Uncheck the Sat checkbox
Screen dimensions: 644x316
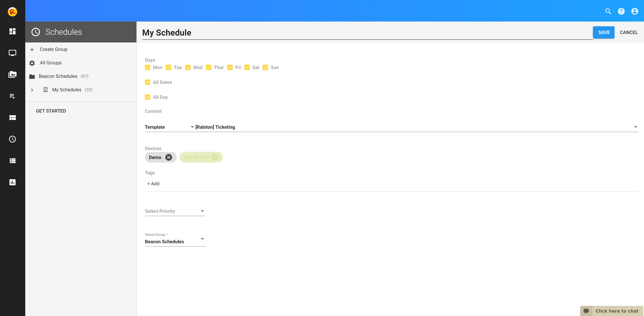[247, 68]
